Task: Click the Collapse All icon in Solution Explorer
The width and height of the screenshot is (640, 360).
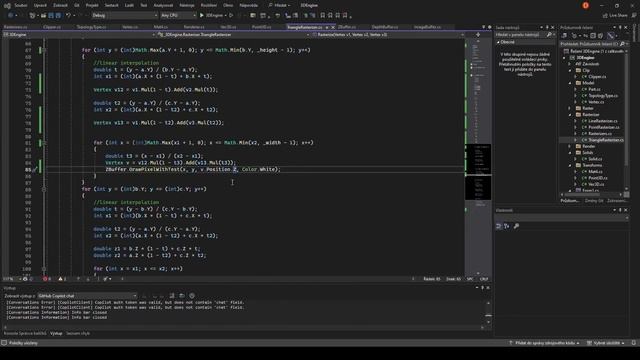Action: pyautogui.click(x=593, y=36)
